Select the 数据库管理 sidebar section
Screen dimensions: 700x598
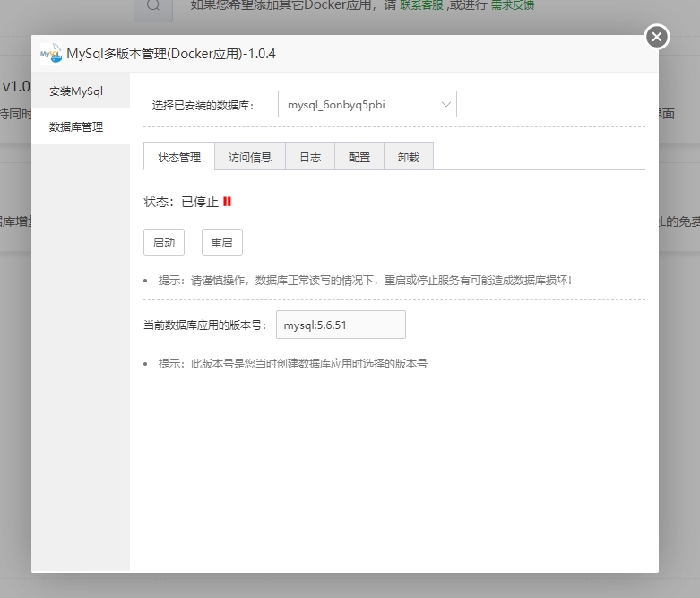tap(81, 126)
